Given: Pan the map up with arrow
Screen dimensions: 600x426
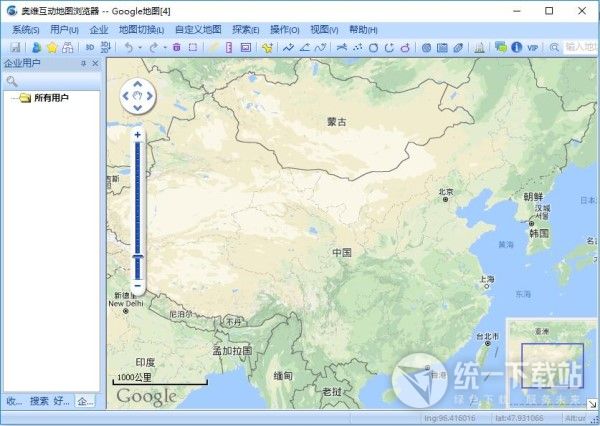Looking at the screenshot, I should click(138, 84).
